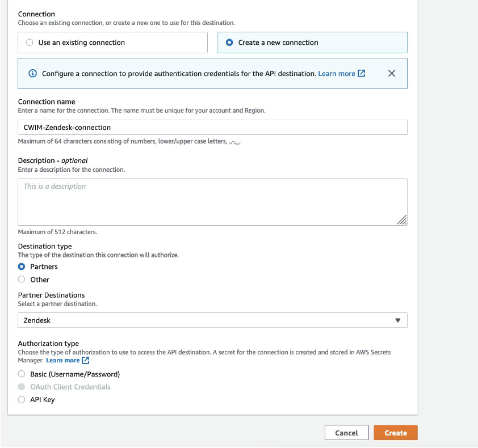The width and height of the screenshot is (478, 448).
Task: Select Use an existing connection option
Action: [112, 43]
